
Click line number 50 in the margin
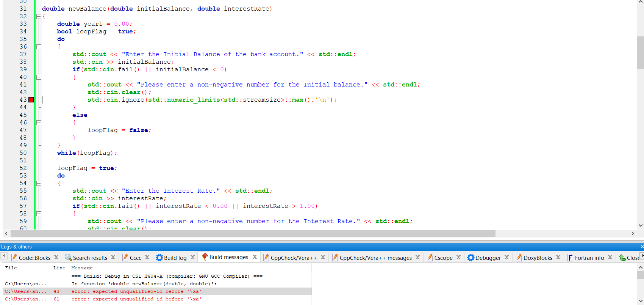pyautogui.click(x=23, y=153)
